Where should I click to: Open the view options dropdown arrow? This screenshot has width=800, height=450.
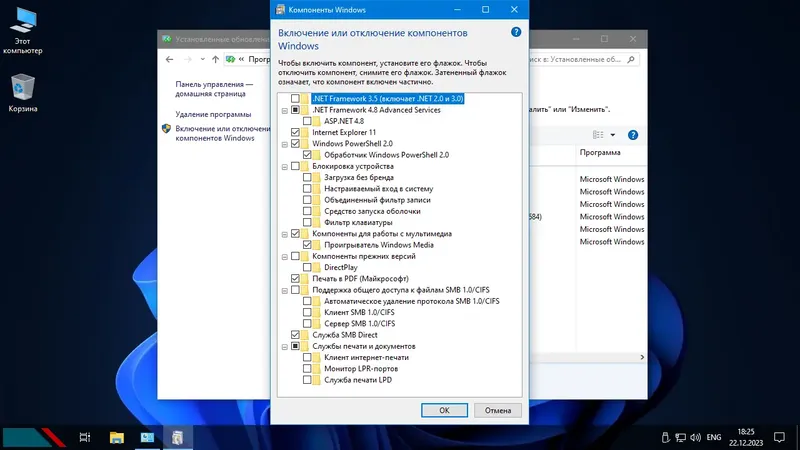[613, 135]
